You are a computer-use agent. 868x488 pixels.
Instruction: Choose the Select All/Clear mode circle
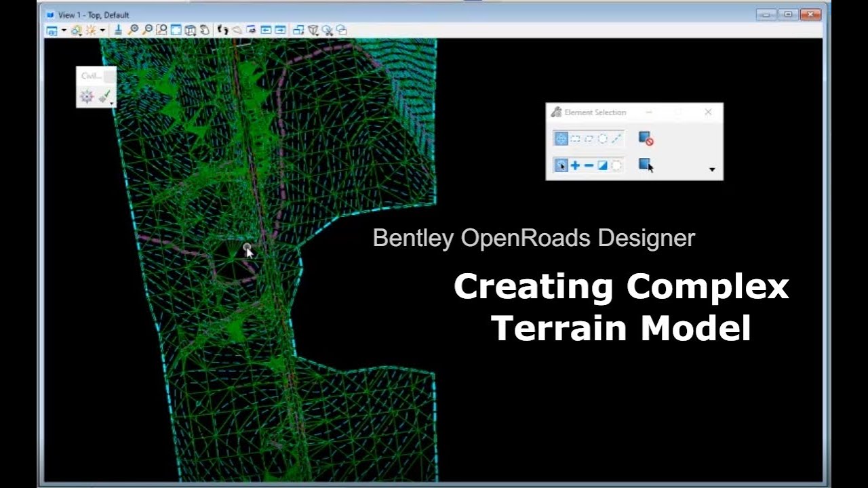tap(616, 165)
